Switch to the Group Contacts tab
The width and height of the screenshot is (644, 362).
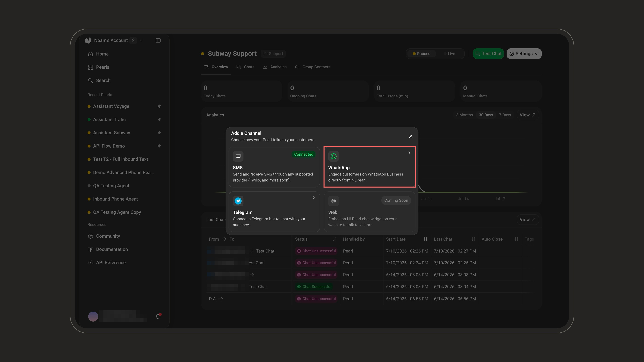[x=312, y=67]
